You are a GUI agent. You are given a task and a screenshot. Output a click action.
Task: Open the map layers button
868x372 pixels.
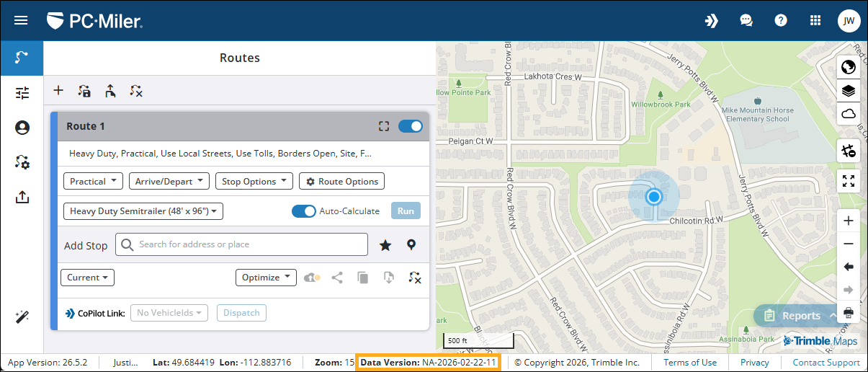848,91
